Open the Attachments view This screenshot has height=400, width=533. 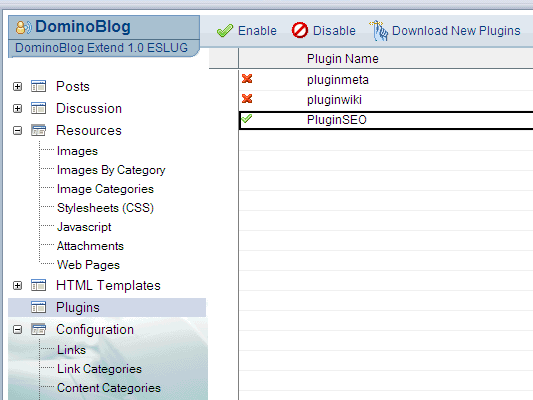point(90,246)
